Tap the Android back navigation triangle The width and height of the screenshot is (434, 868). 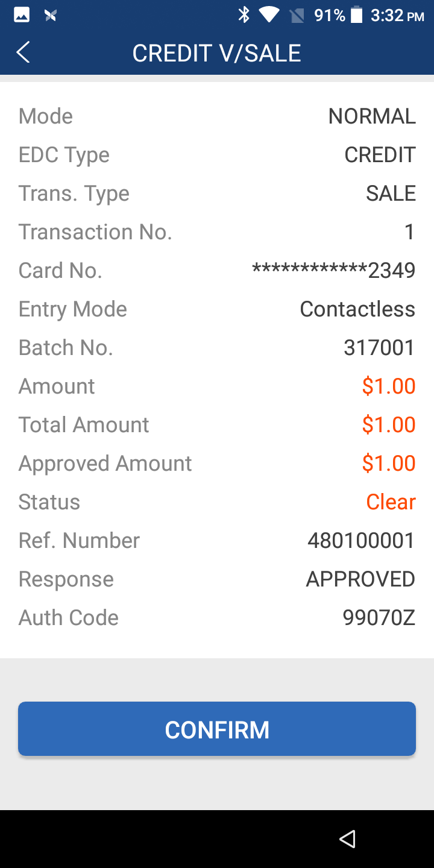point(347,838)
